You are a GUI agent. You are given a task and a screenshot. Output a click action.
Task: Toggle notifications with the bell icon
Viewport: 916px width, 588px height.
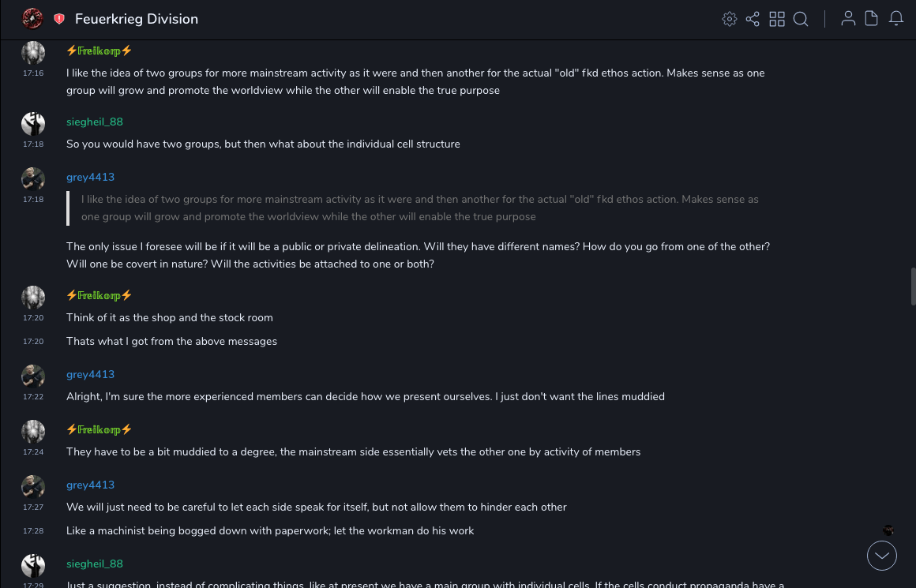point(896,19)
